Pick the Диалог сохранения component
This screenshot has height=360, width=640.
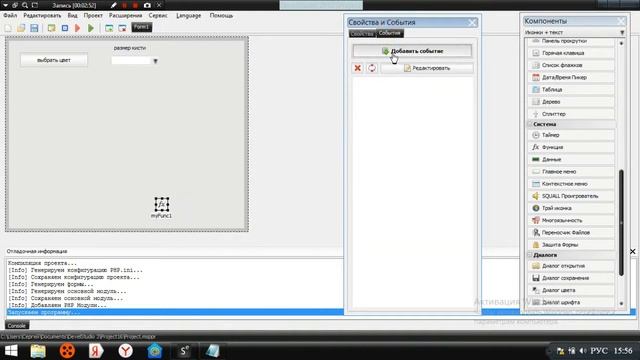(x=571, y=278)
